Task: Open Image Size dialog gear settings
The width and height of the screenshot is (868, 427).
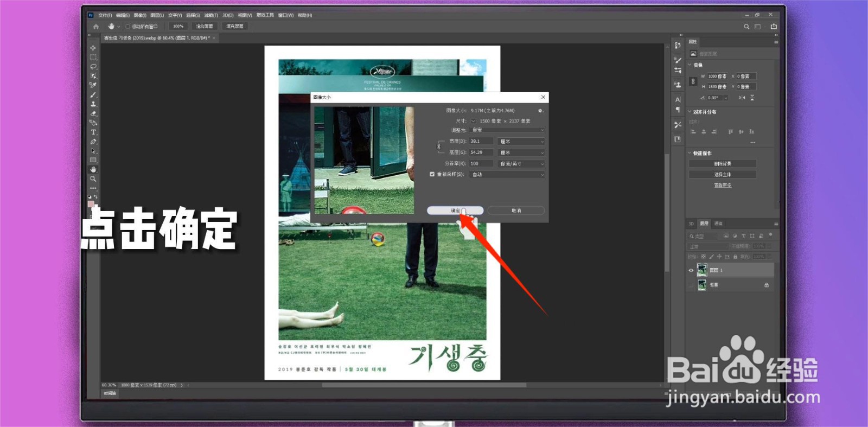Action: click(540, 111)
